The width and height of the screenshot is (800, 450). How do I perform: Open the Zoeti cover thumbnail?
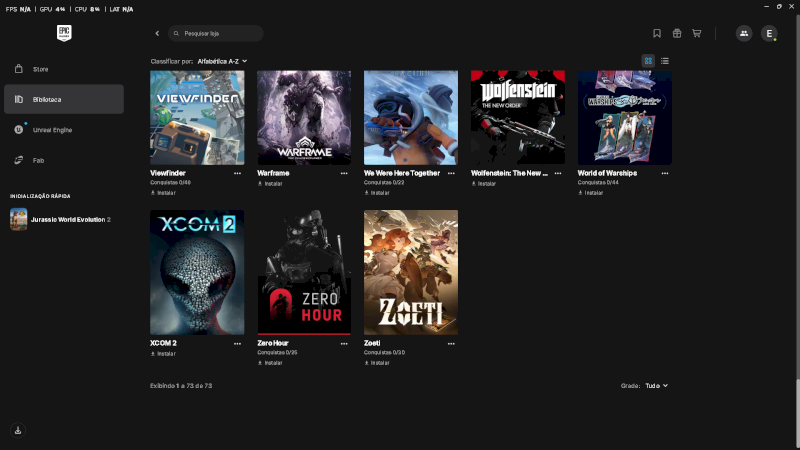(x=411, y=272)
